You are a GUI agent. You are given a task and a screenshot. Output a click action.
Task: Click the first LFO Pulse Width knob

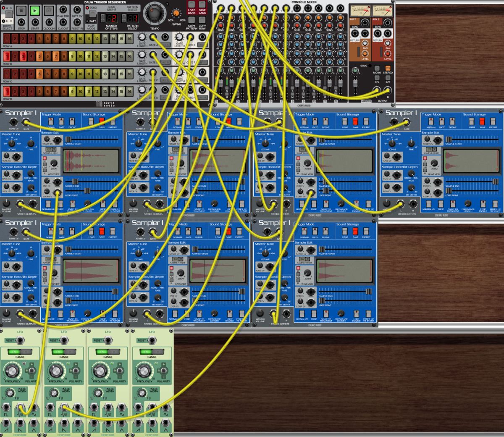10,393
